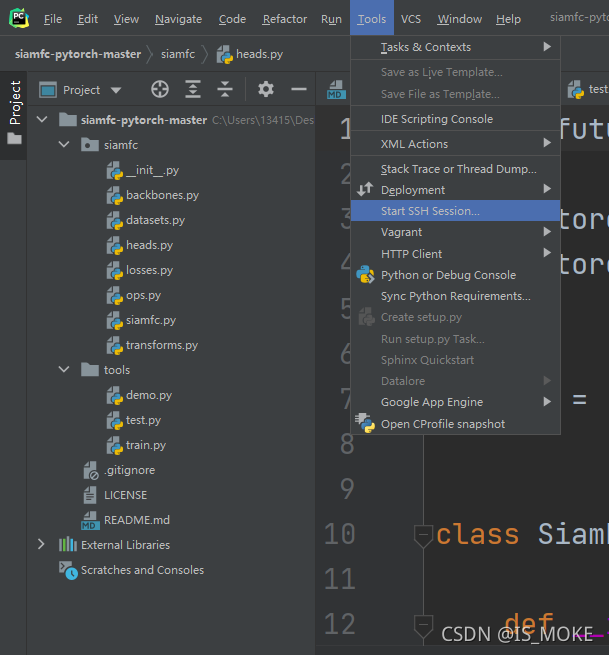Click line number 9 in the gutter

[x=347, y=489]
